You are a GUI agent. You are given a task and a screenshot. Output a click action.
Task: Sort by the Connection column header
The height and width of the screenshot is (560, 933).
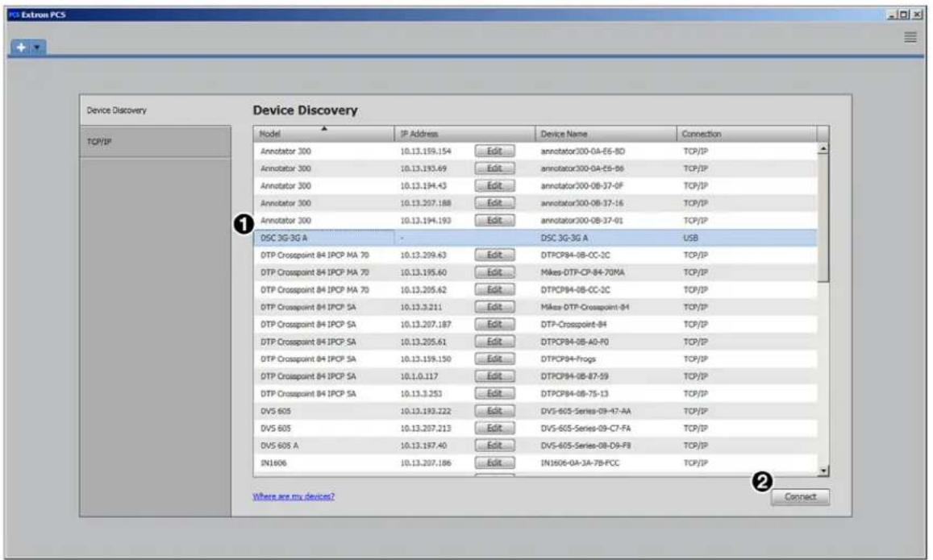[747, 134]
